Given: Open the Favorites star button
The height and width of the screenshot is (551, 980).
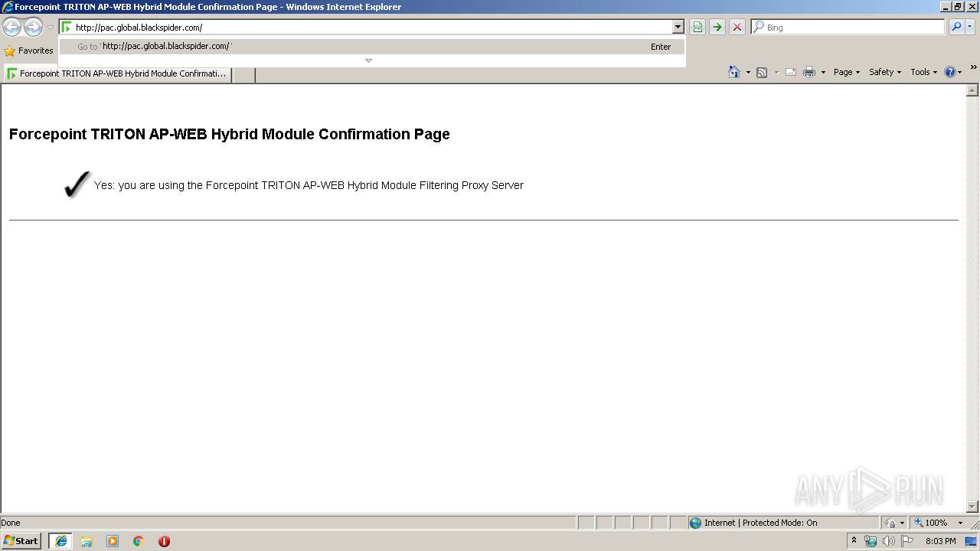Looking at the screenshot, I should [28, 51].
